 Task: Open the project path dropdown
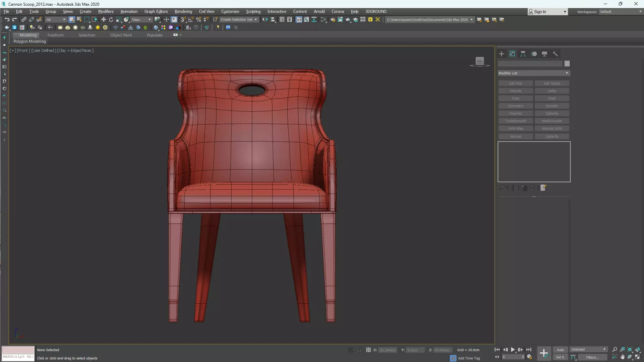(x=471, y=19)
